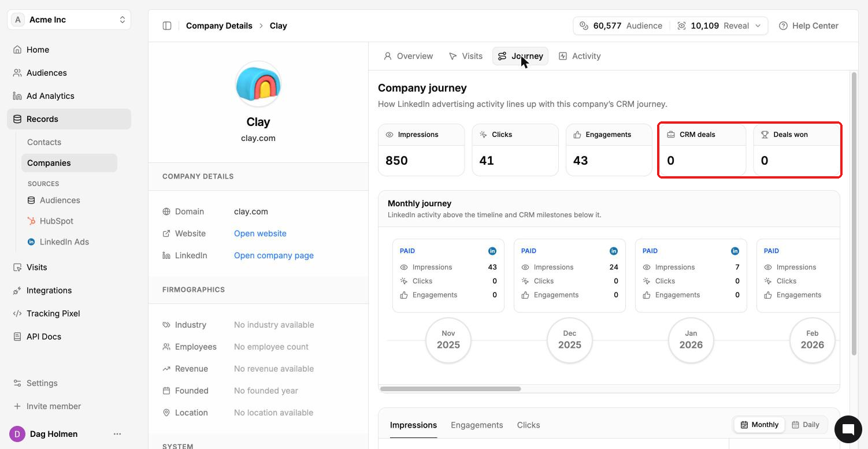Switch chart to Monthly view
The height and width of the screenshot is (449, 868).
[759, 425]
